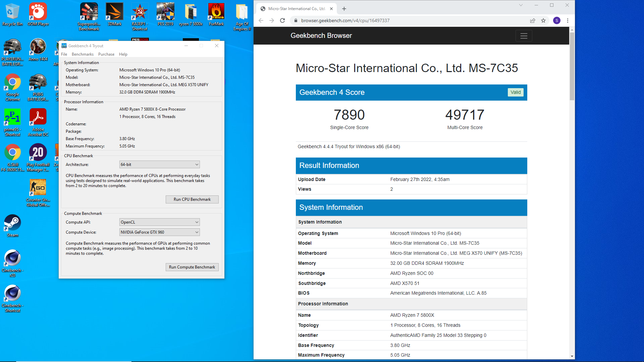Launch Google Chrome desktop shortcut
Viewport: 644px width, 362px height.
click(12, 87)
